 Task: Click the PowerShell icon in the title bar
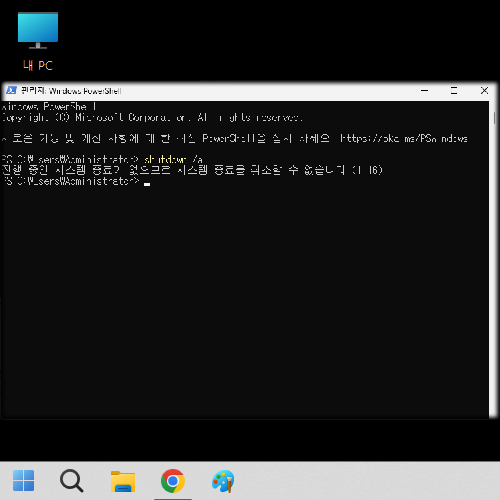click(x=11, y=90)
